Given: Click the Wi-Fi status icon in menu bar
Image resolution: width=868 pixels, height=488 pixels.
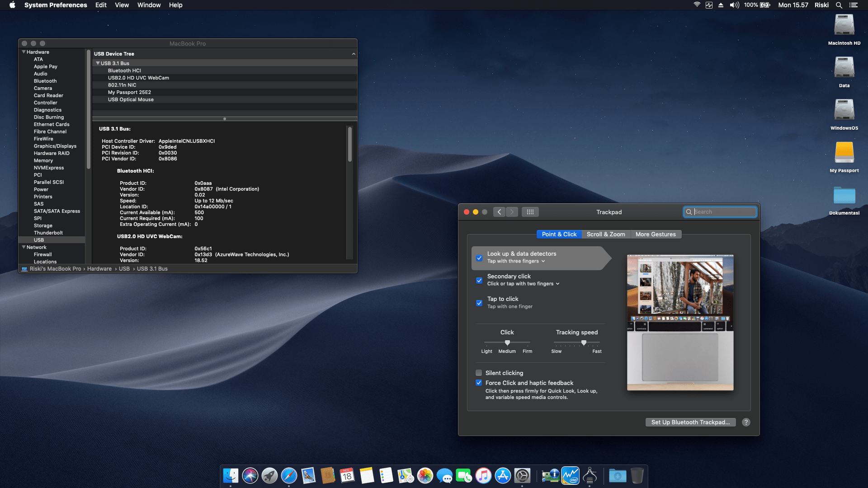Looking at the screenshot, I should click(x=697, y=5).
